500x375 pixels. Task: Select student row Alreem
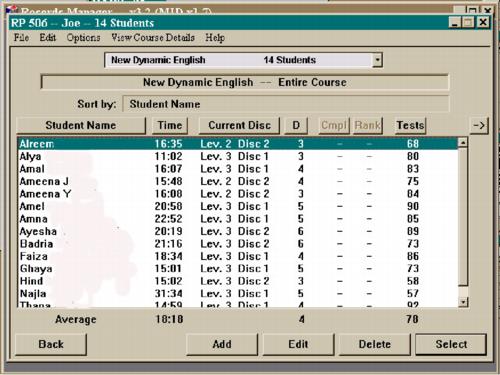coord(238,144)
